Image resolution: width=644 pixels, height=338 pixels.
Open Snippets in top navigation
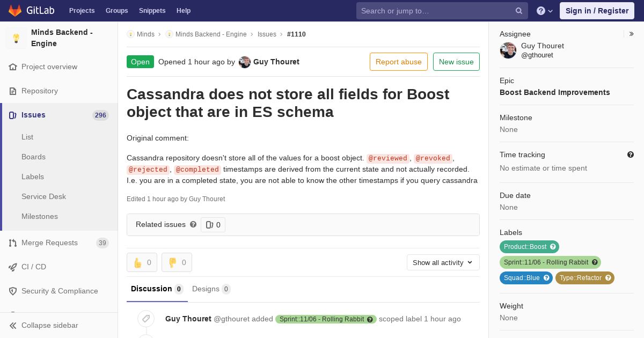click(152, 11)
